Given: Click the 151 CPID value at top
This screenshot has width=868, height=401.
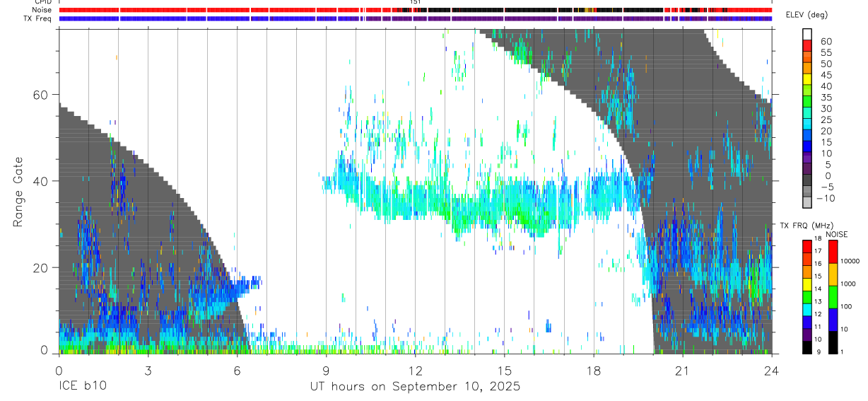Looking at the screenshot, I should (x=416, y=3).
